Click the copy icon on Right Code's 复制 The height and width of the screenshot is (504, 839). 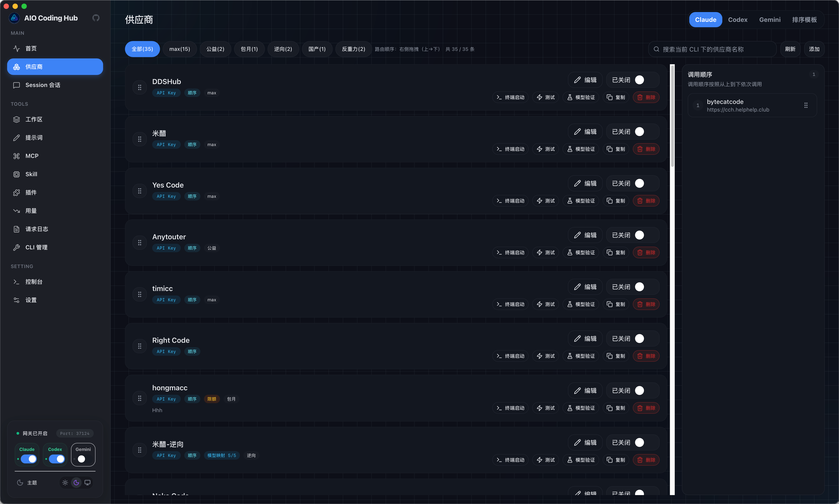610,356
